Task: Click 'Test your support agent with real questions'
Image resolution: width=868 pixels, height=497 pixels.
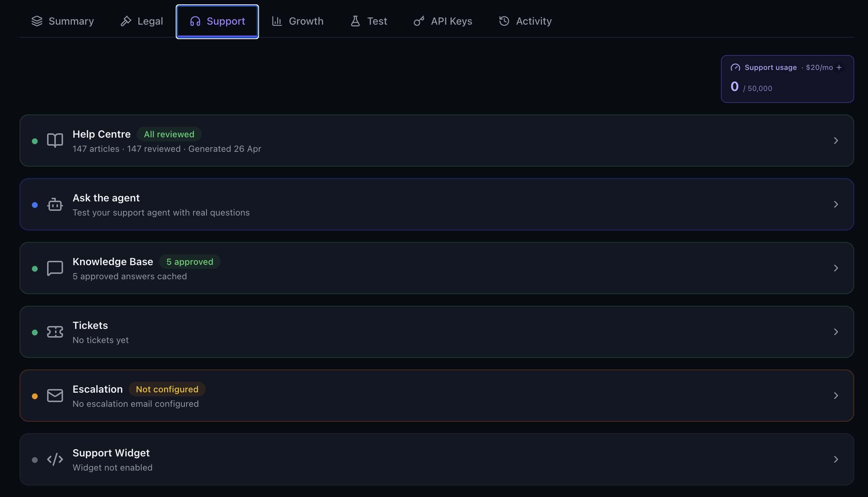Action: coord(161,213)
